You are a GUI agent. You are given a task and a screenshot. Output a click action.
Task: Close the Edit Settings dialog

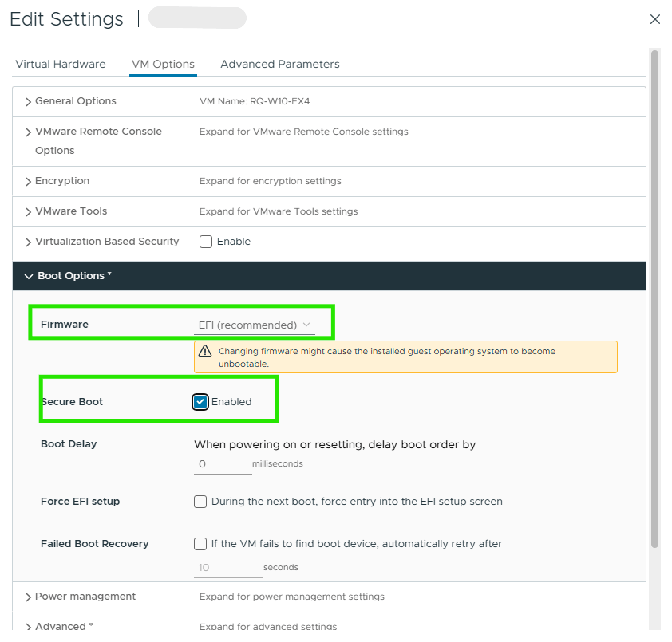654,19
